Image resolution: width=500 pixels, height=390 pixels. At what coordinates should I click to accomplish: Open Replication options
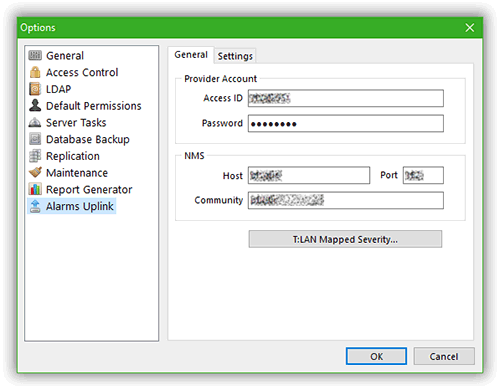73,156
